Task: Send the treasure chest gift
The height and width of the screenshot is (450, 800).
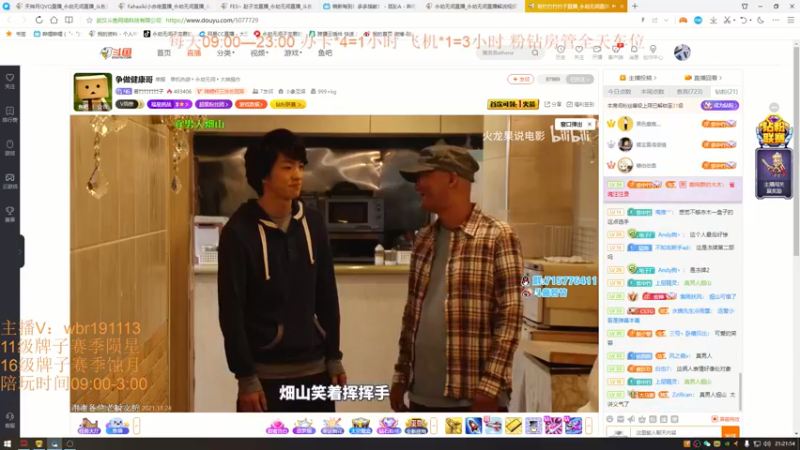Action: (360, 426)
